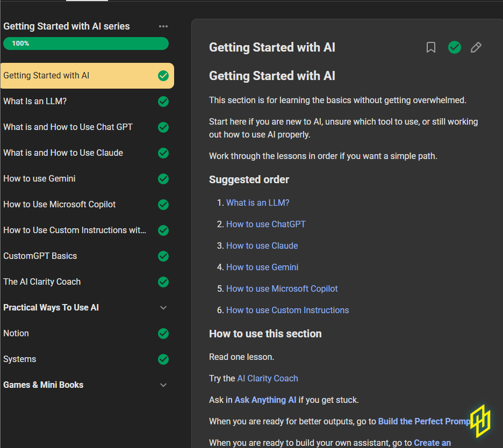Expand the Games & Mini Books section
Screen dimensions: 503x448
(163, 385)
